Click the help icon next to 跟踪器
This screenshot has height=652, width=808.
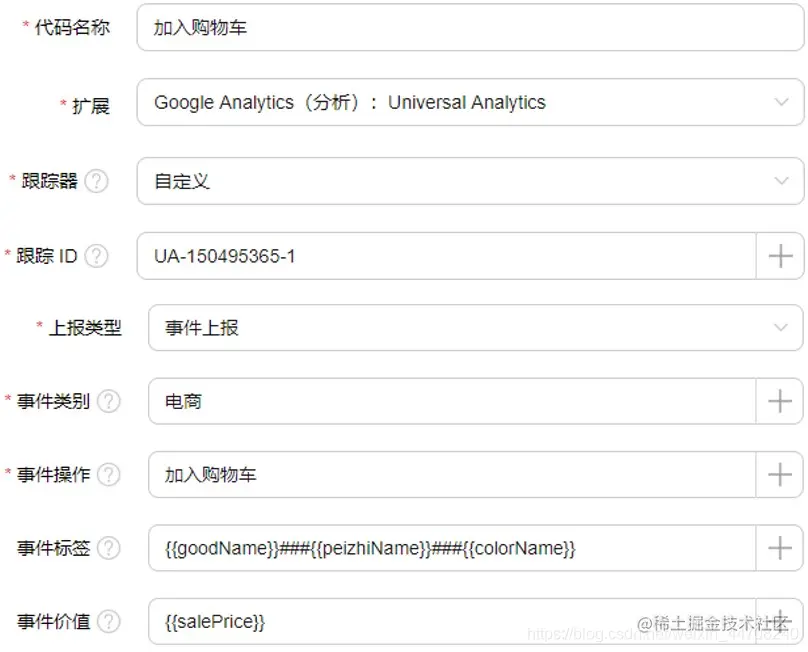[x=96, y=181]
